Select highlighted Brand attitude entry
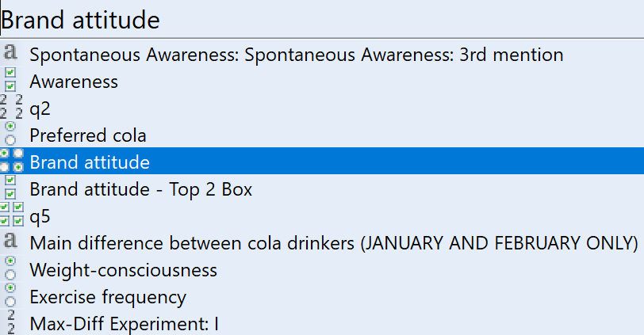Image resolution: width=644 pixels, height=335 pixels. 322,161
